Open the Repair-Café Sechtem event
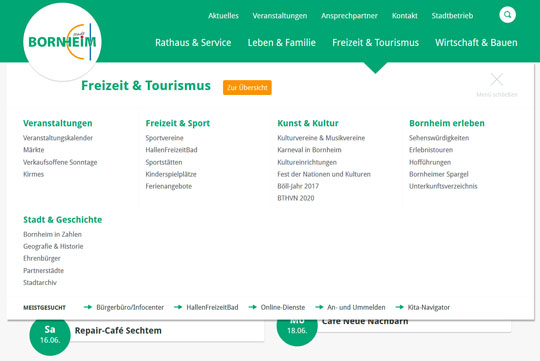The width and height of the screenshot is (540, 361). (118, 331)
